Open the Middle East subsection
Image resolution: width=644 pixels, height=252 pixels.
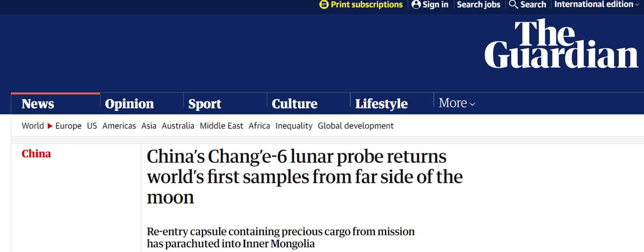221,126
